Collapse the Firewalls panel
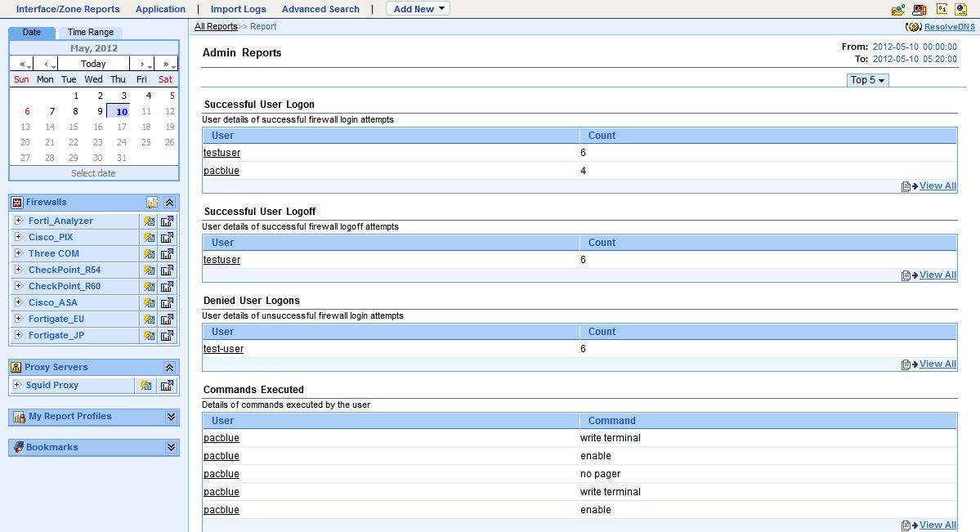Viewport: 980px width, 532px height. [169, 202]
